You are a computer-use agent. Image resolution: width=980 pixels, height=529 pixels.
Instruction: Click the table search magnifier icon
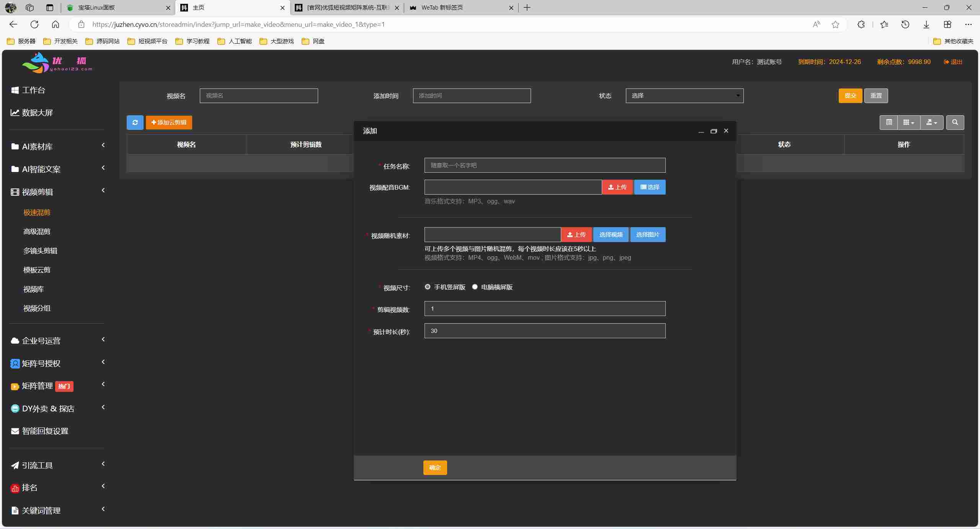[x=955, y=123]
